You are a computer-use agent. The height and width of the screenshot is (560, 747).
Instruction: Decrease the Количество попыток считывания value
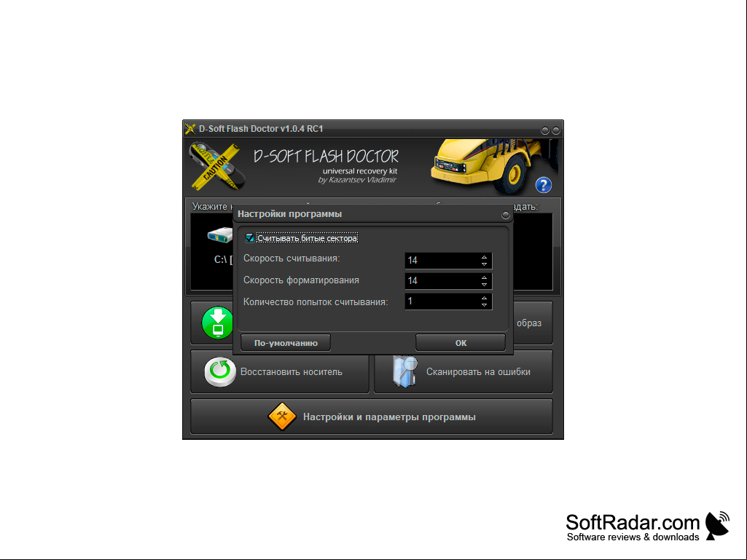[484, 305]
